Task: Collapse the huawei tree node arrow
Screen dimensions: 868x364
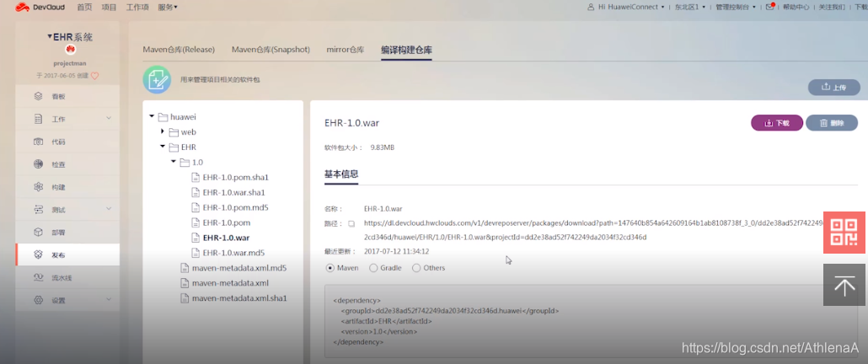Action: (x=152, y=116)
